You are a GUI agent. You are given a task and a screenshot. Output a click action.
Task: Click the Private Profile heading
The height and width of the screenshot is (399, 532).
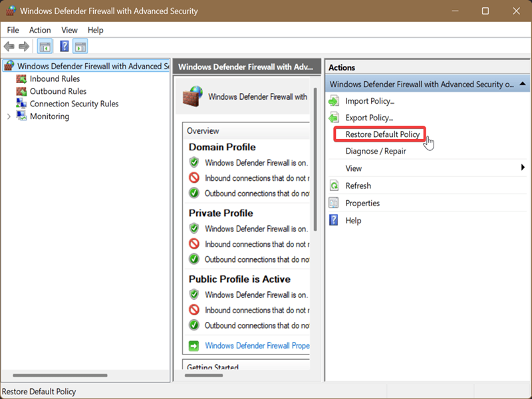[221, 213]
